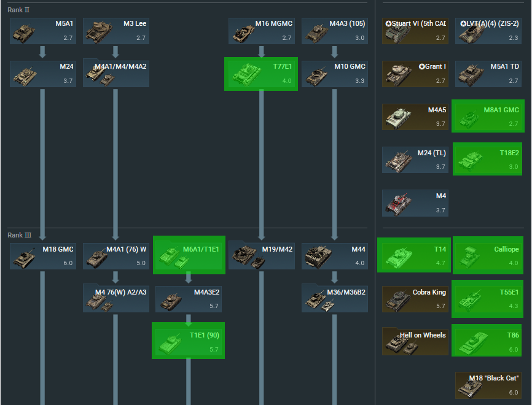Expand the M6A1/T1E1 vehicle group
532x405 pixels.
pos(189,255)
